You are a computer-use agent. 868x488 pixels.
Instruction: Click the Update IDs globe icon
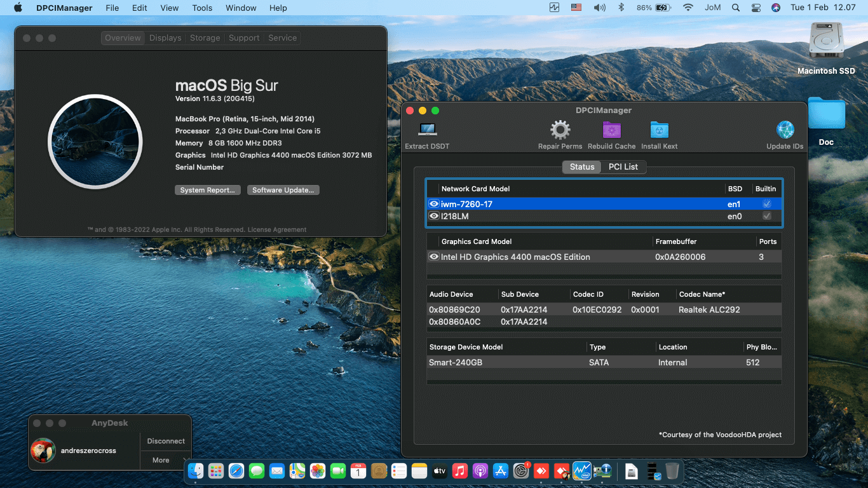click(785, 130)
